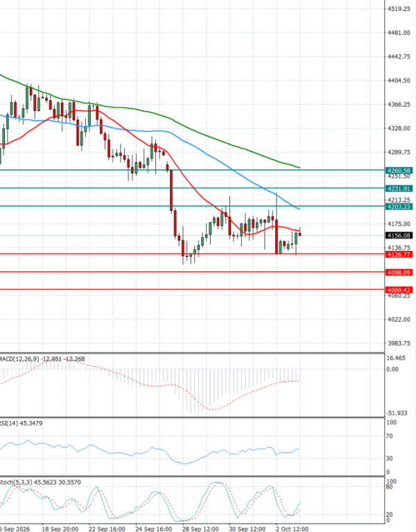The width and height of the screenshot is (416, 532).
Task: Click the 4404.50 price axis value
Action: point(399,80)
